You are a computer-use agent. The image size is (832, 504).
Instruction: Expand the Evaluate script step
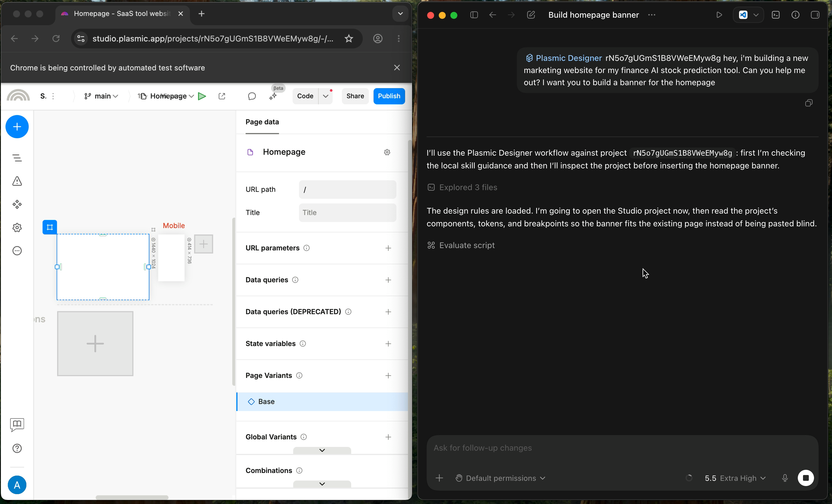[461, 245]
